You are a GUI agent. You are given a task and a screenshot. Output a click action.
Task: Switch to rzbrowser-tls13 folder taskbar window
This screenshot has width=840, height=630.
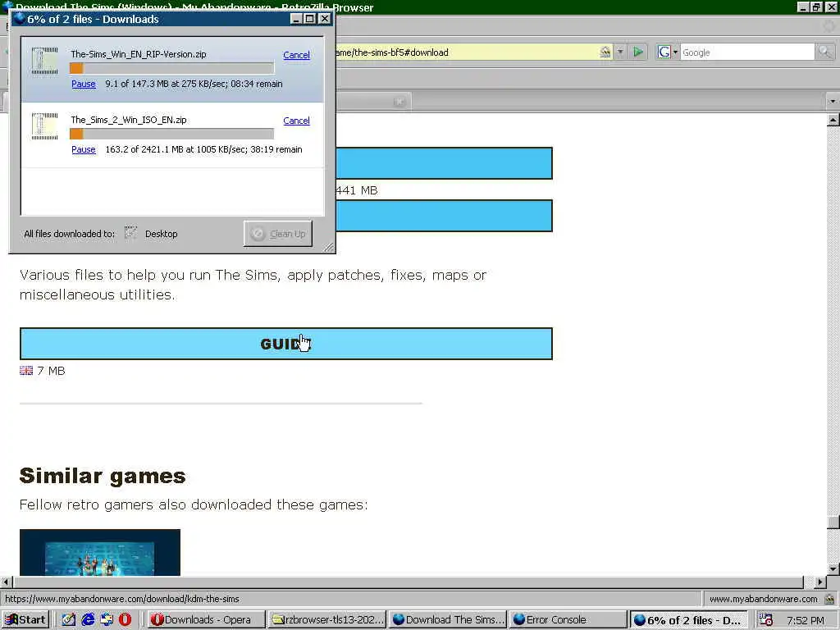click(x=327, y=620)
